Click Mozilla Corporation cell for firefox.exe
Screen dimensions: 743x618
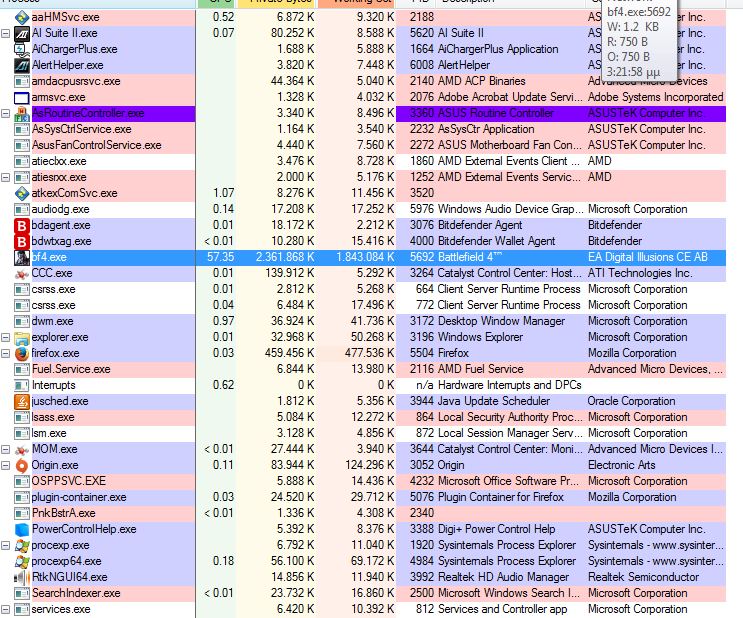coord(632,354)
